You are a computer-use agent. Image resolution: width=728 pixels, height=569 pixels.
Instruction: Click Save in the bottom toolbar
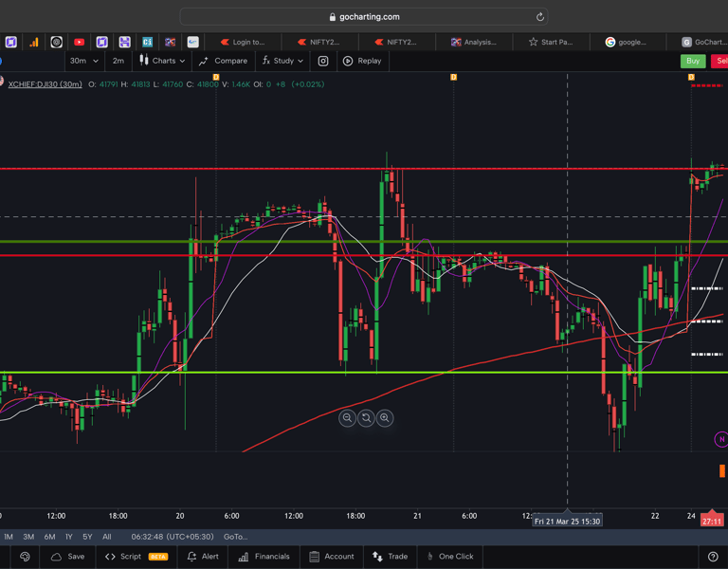click(68, 557)
